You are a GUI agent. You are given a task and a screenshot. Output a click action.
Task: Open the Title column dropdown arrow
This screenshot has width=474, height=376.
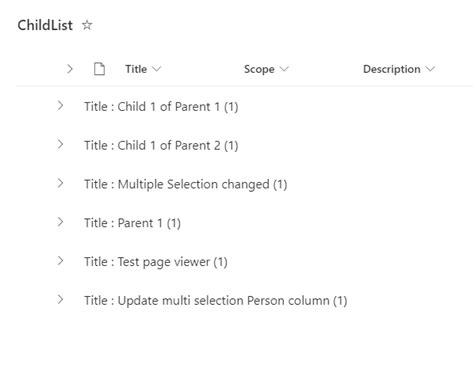[156, 69]
